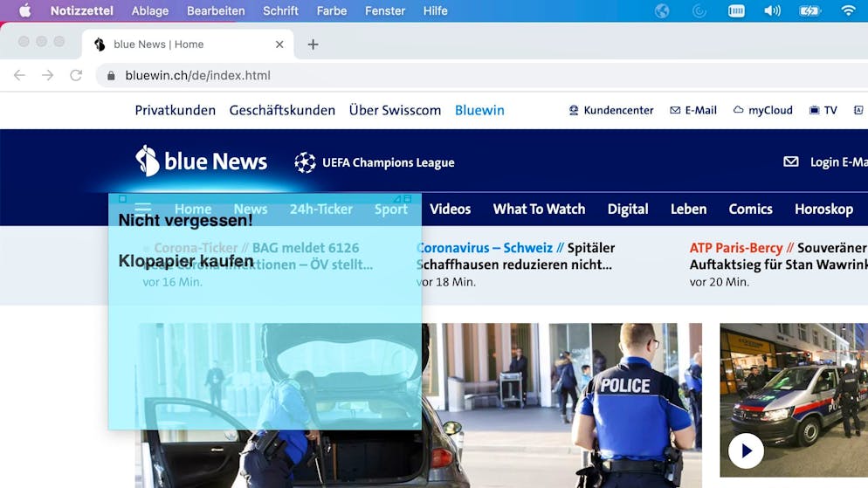The image size is (868, 488).
Task: Click the battery charging icon
Action: (x=809, y=10)
